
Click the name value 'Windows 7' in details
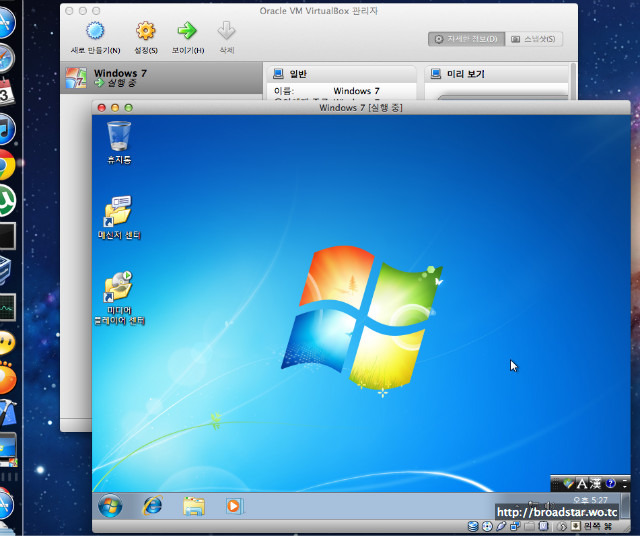356,91
